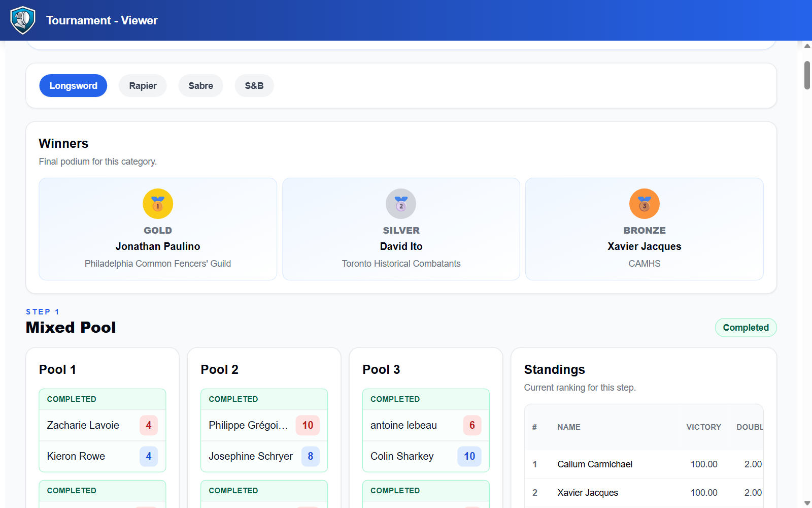
Task: Click the Pool 3 heading
Action: tap(381, 369)
